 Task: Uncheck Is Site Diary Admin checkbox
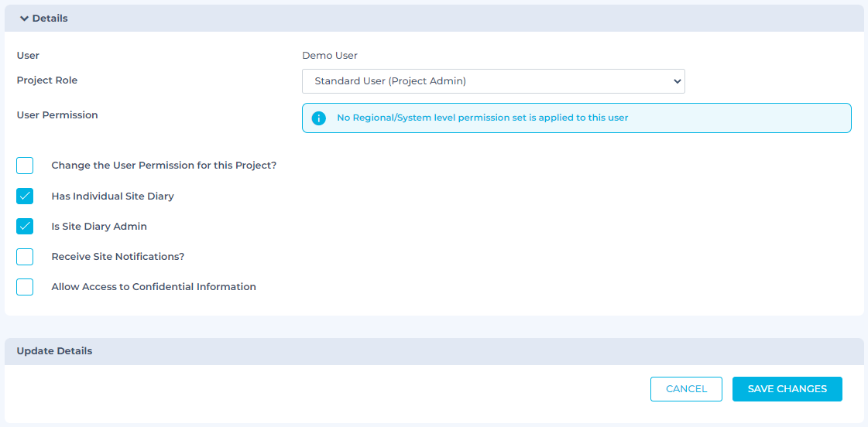point(25,227)
